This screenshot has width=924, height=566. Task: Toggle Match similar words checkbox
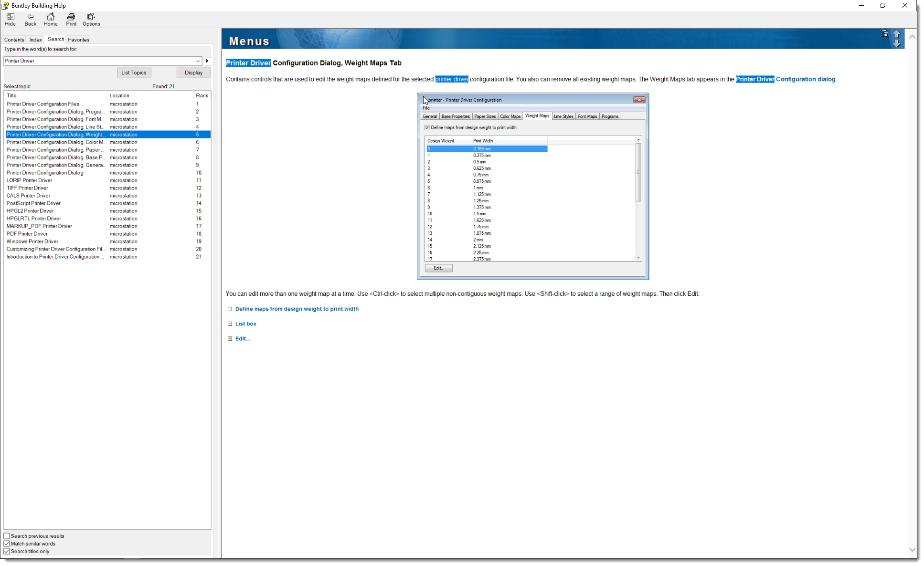(x=7, y=544)
